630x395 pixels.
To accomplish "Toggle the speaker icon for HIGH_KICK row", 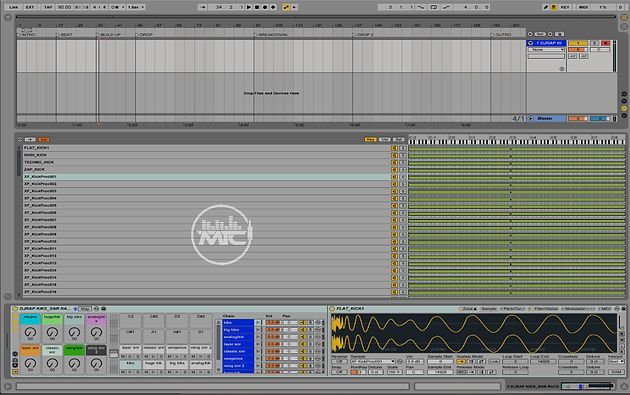I will point(395,156).
